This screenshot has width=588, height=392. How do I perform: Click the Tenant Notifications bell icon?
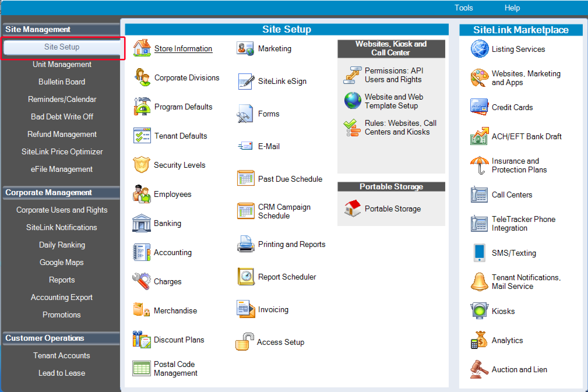479,282
